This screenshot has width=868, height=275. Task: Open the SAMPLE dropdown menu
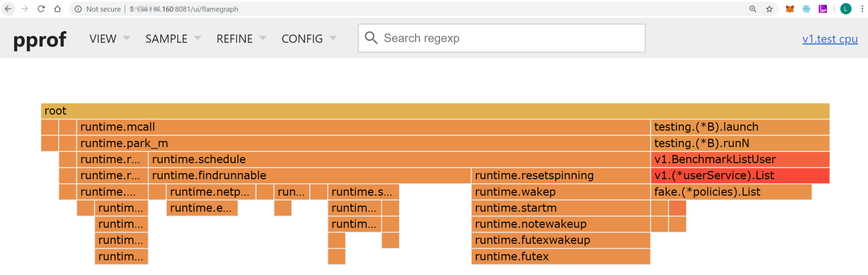(173, 39)
